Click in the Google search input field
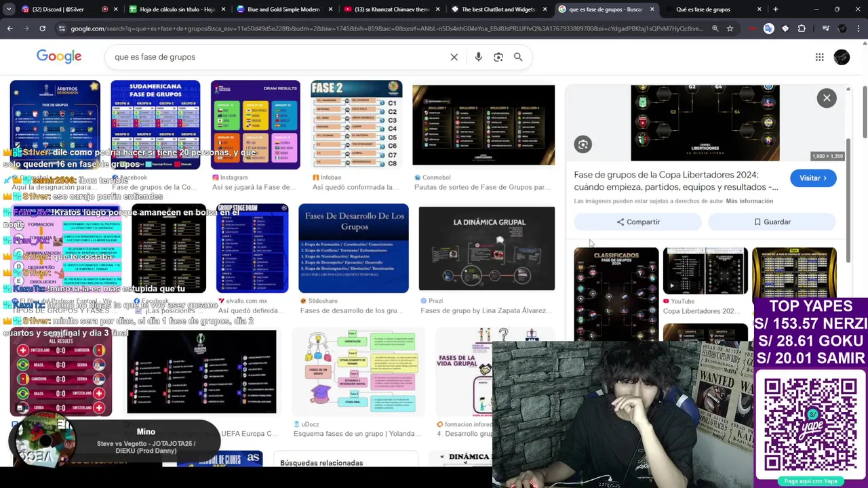Screen dimensions: 868x488 (278, 57)
